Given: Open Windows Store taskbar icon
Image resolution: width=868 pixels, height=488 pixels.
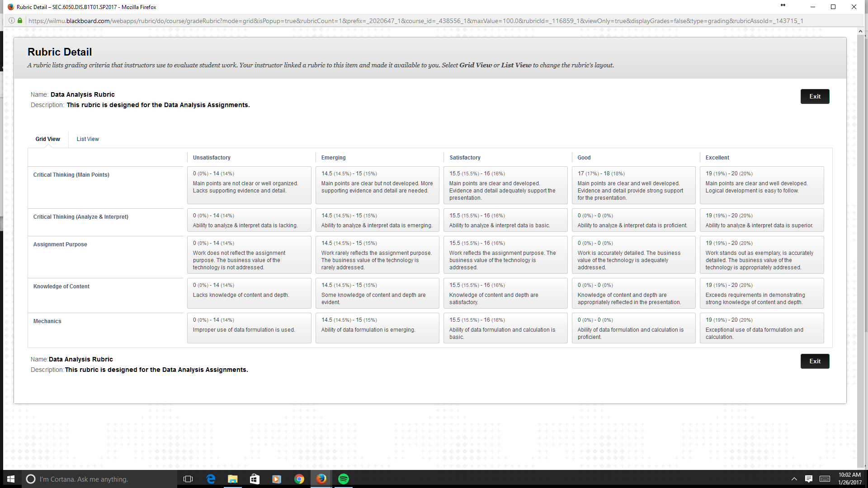Looking at the screenshot, I should 255,479.
